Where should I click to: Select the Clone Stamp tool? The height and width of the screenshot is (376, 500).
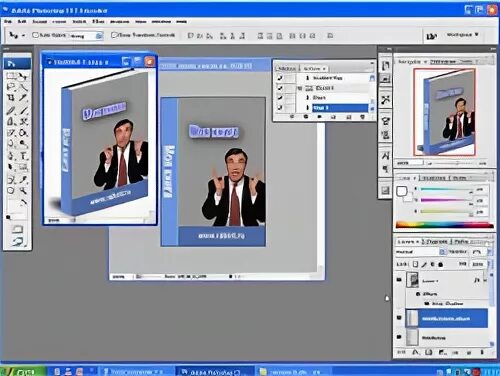point(11,121)
